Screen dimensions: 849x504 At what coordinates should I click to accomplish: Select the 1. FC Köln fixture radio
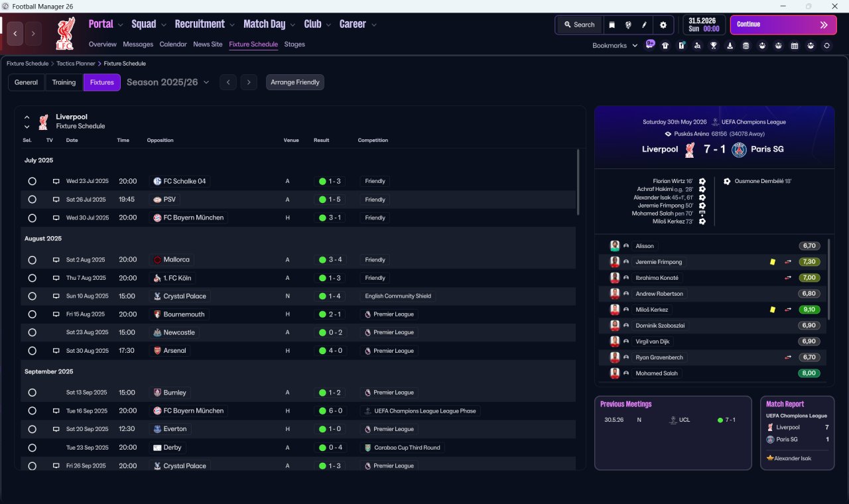[32, 278]
